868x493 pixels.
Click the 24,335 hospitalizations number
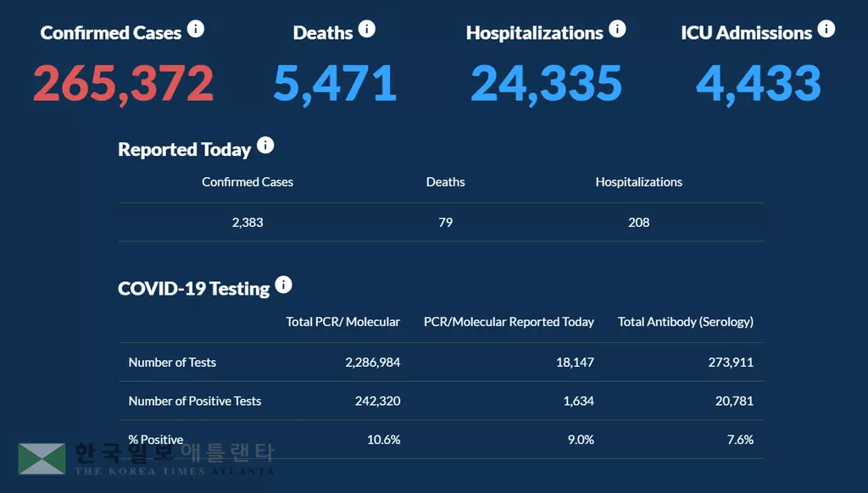coord(546,83)
